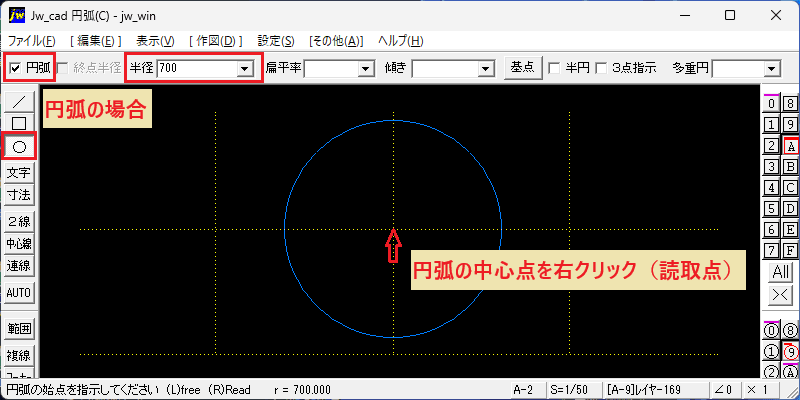Activate the 2線 double line tool
Viewport: 800px width, 400px height.
click(x=19, y=221)
